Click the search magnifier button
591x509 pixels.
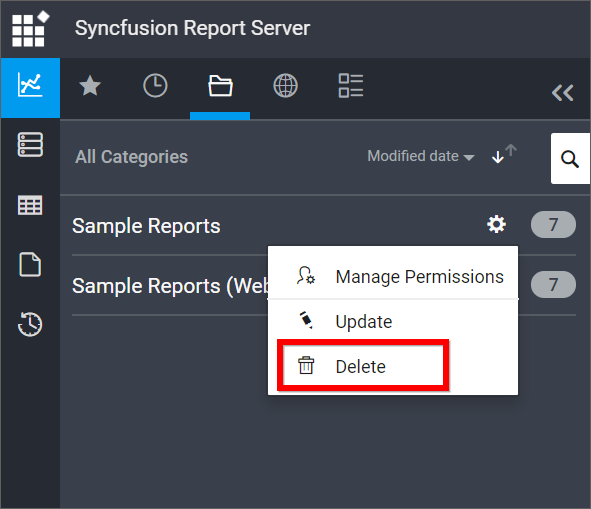pyautogui.click(x=570, y=159)
